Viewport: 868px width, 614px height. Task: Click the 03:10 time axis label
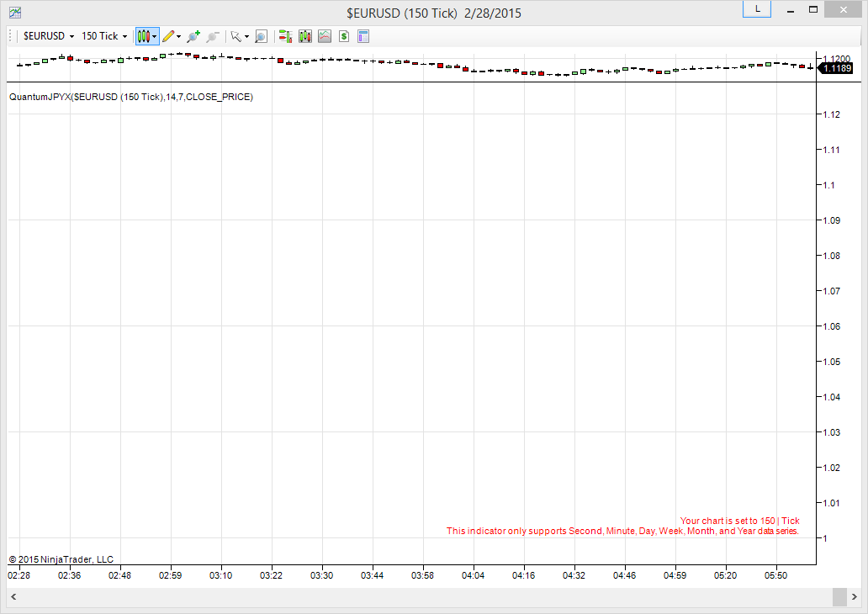[x=221, y=576]
